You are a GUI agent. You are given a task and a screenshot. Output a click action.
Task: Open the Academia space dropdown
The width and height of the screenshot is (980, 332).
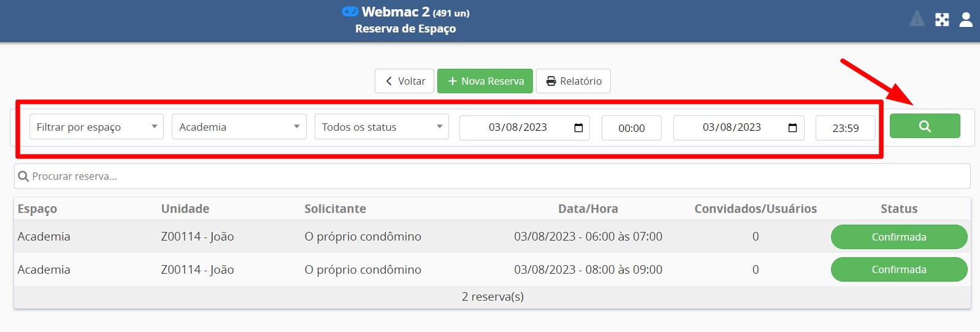(239, 127)
